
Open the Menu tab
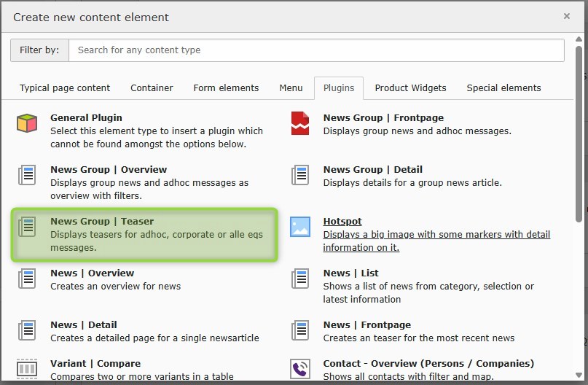291,88
